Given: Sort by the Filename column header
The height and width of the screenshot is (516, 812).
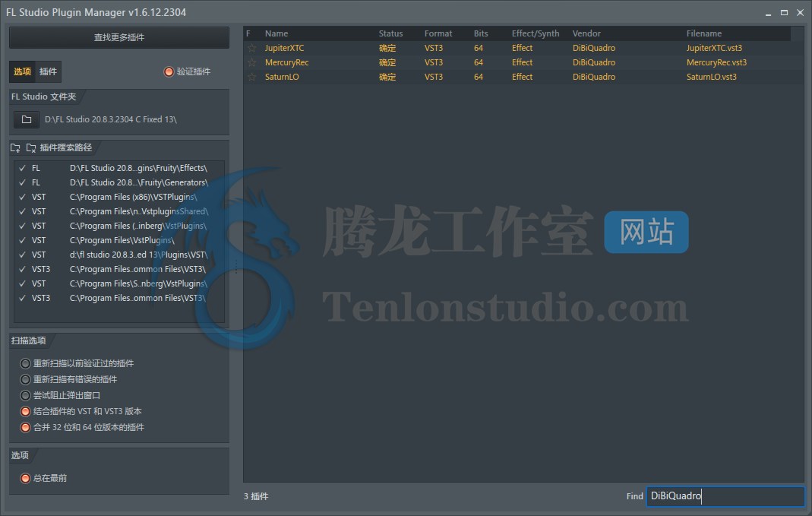Looking at the screenshot, I should coord(704,33).
